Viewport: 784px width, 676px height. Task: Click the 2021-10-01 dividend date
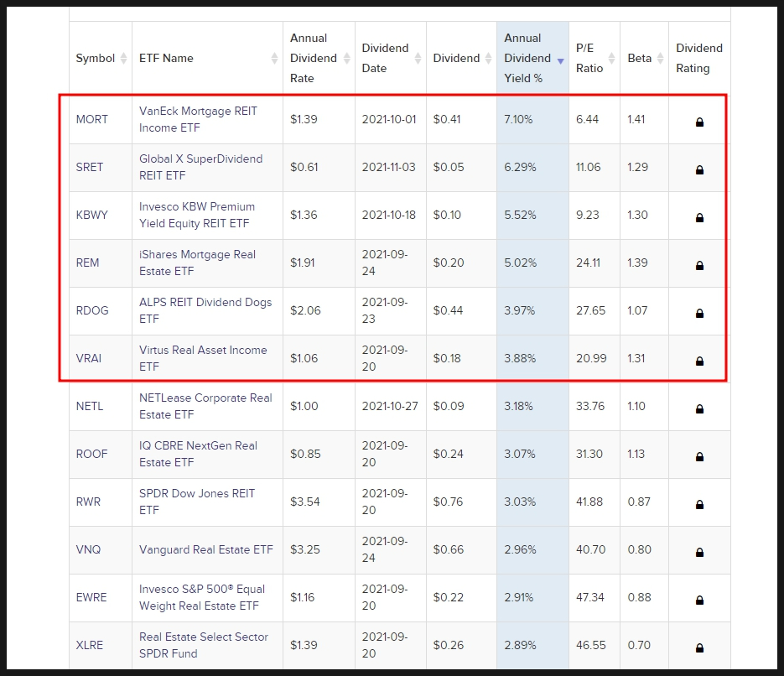coord(389,119)
